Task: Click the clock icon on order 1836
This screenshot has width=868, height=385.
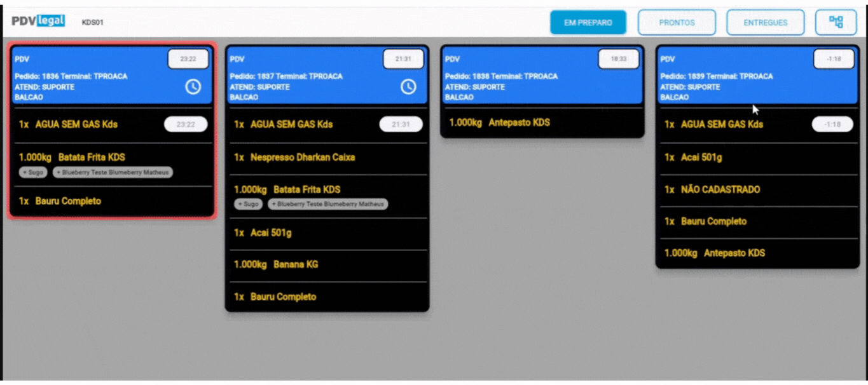Action: [x=193, y=87]
